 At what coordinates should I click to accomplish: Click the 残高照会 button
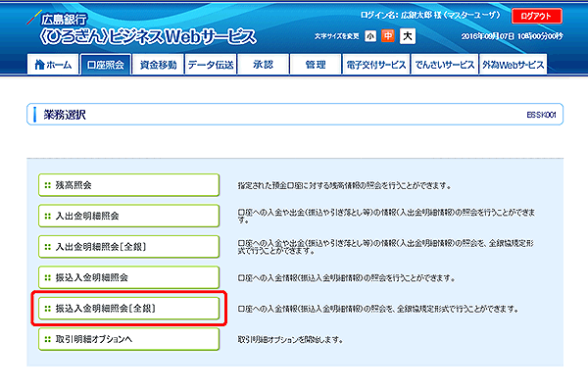pyautogui.click(x=128, y=185)
